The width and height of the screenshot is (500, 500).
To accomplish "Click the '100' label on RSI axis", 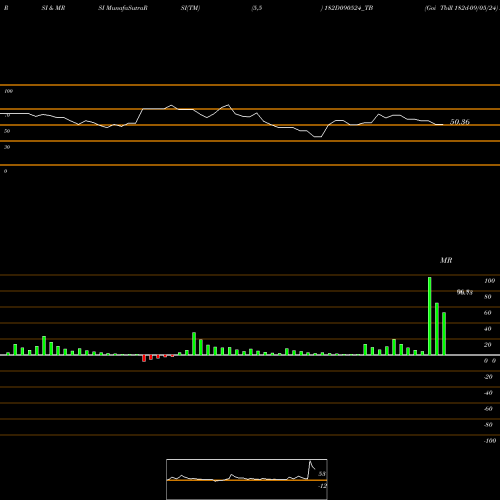I will coord(8,91).
